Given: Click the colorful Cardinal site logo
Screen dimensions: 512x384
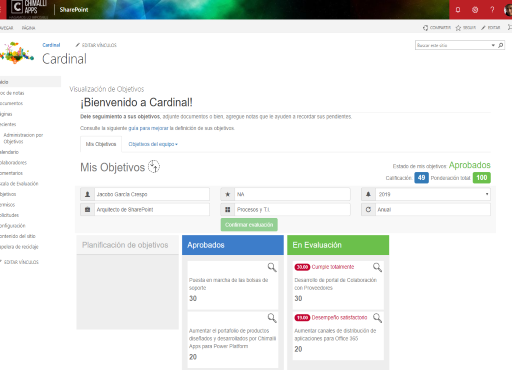Looking at the screenshot, I should pos(17,53).
